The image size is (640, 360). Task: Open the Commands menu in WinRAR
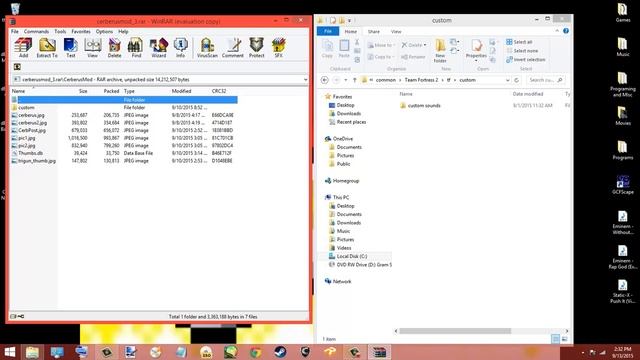pyautogui.click(x=36, y=31)
